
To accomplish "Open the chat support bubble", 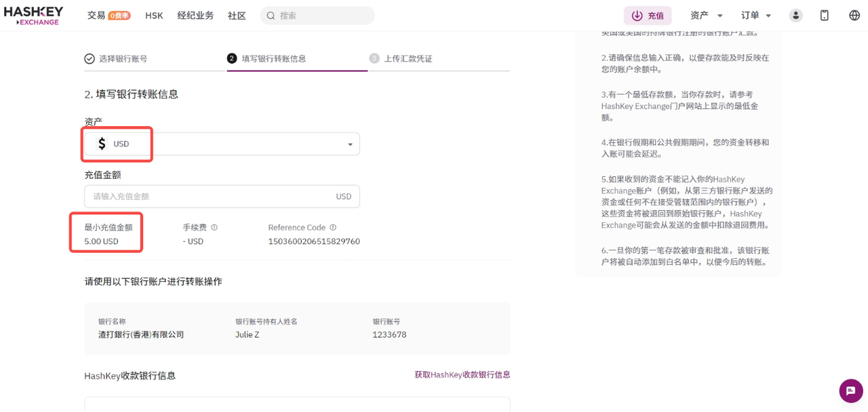I will [x=851, y=391].
